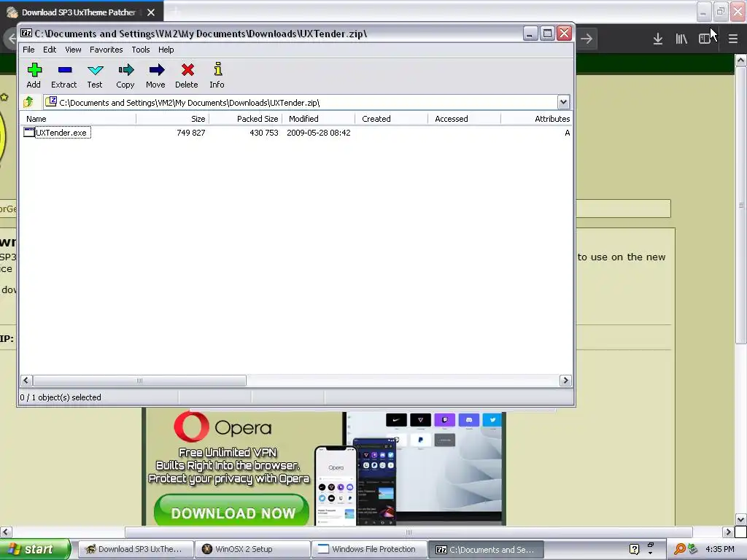
Task: Open the Windows Start button
Action: 34,549
